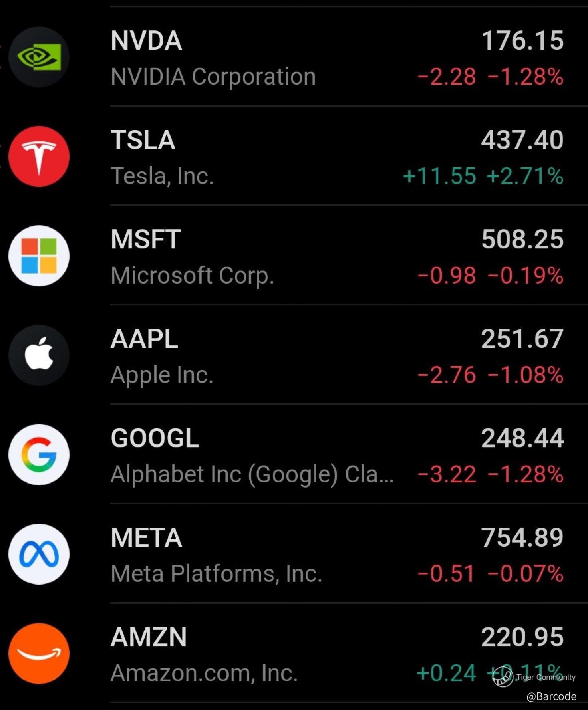Tap TSLA change +11.55 +2.71%

[483, 176]
